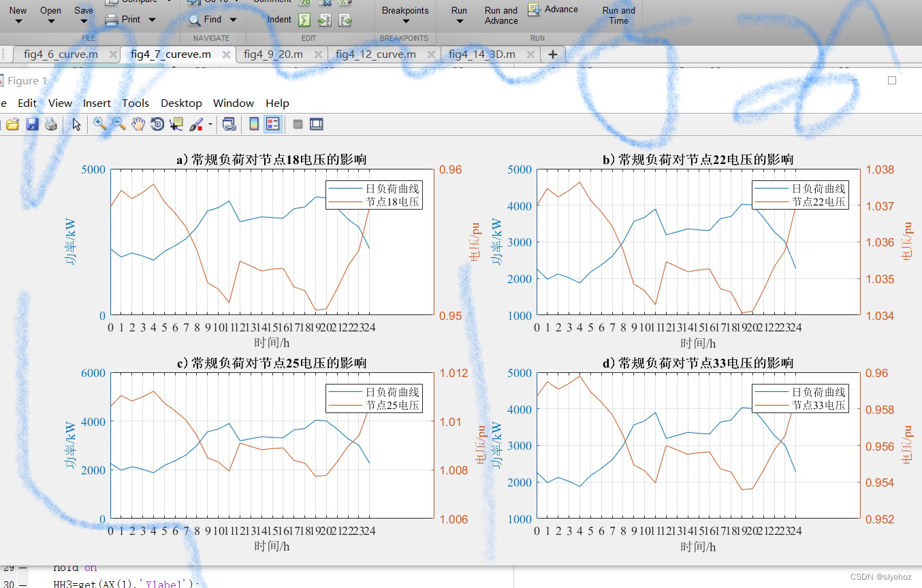Image resolution: width=922 pixels, height=588 pixels.
Task: Toggle the Edit Plot arrow tool
Action: point(76,124)
